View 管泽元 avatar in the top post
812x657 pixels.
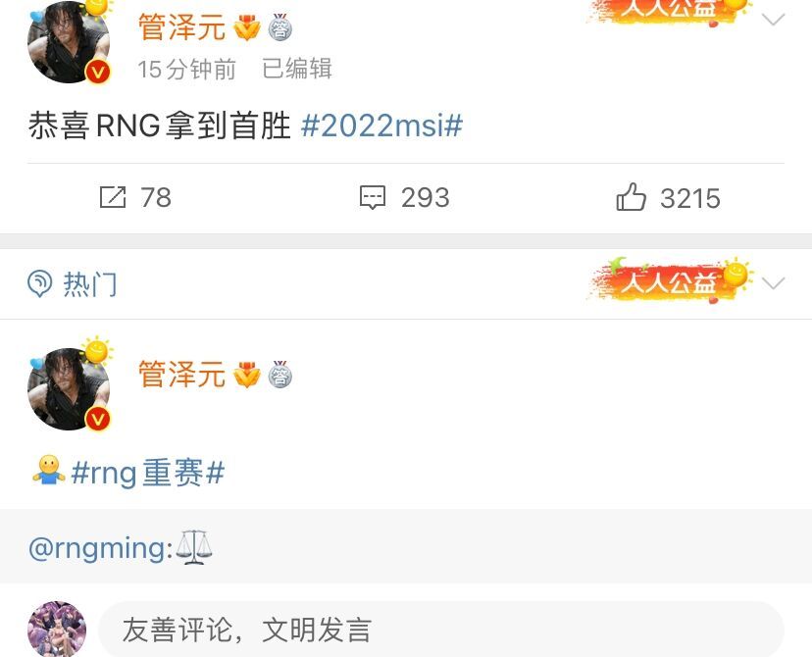click(x=69, y=41)
